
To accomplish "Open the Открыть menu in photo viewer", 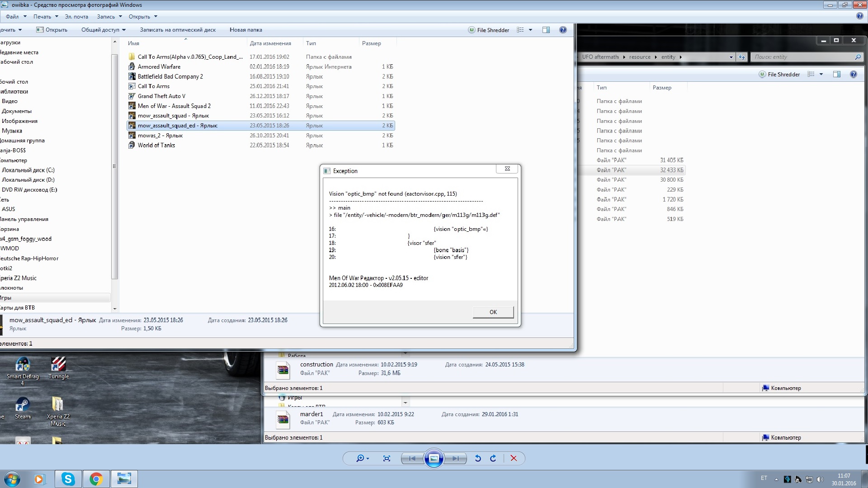I will coord(143,17).
